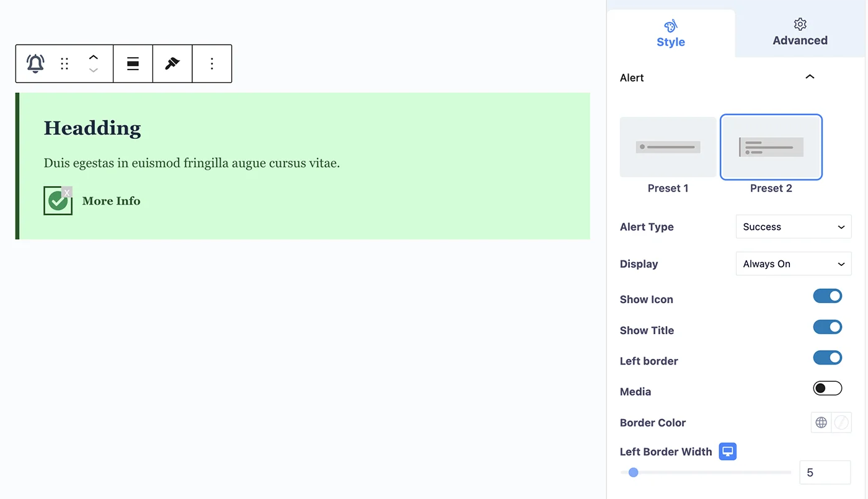Toggle the Show Icon switch

coord(828,296)
